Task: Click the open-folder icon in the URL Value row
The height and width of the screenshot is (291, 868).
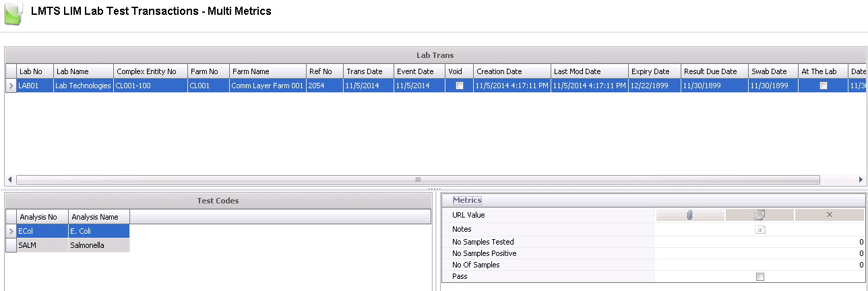Action: (759, 215)
